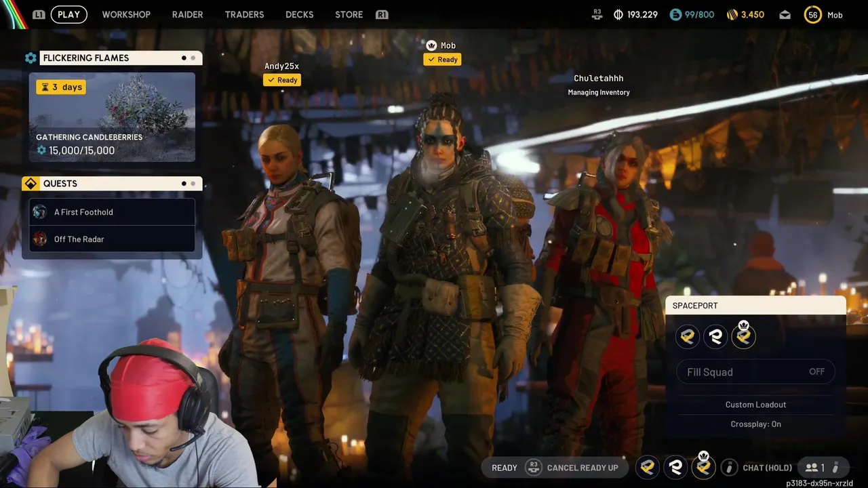
Task: Click Chuletahhh player name
Action: click(599, 78)
